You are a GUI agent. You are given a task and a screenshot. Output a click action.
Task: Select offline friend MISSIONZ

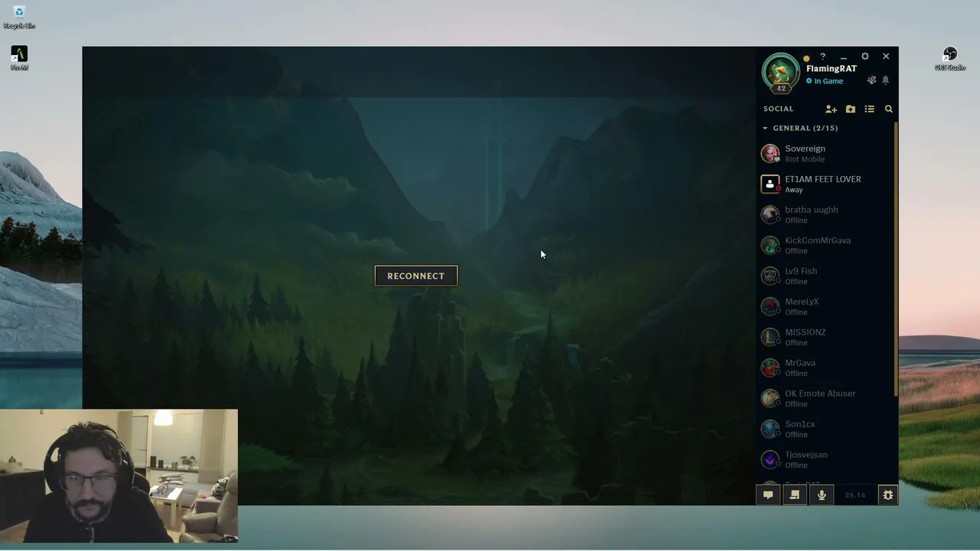pos(825,337)
